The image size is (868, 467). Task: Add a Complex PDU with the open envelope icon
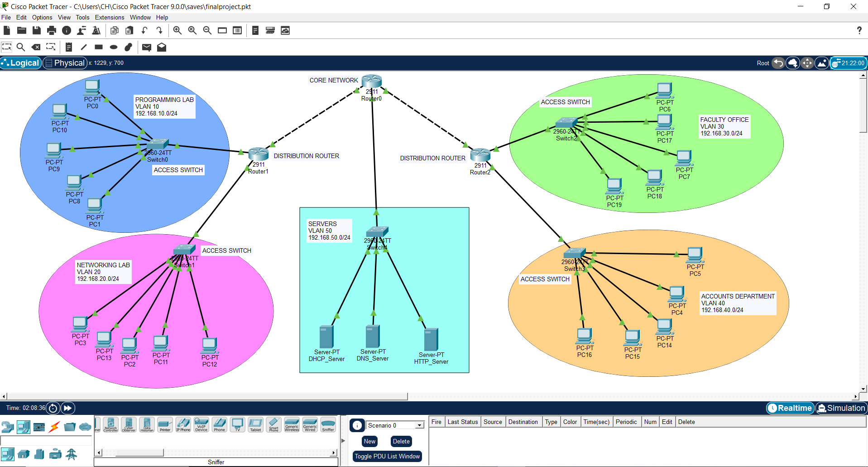click(162, 47)
